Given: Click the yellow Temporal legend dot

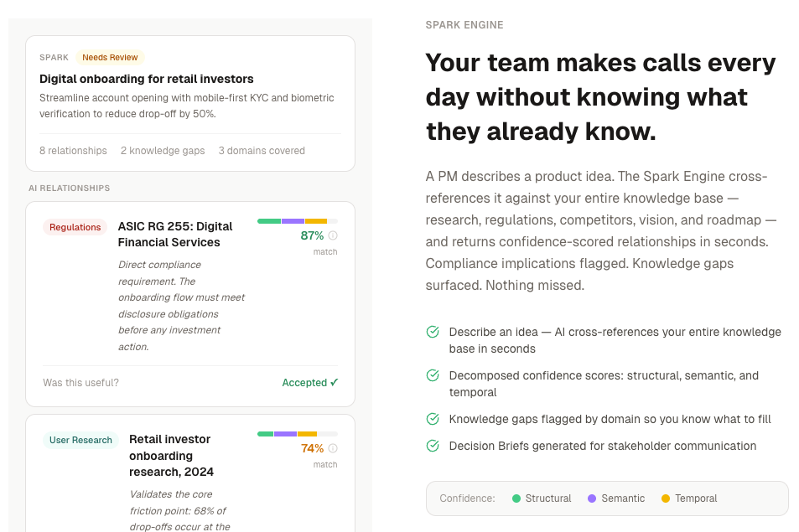Looking at the screenshot, I should [666, 498].
